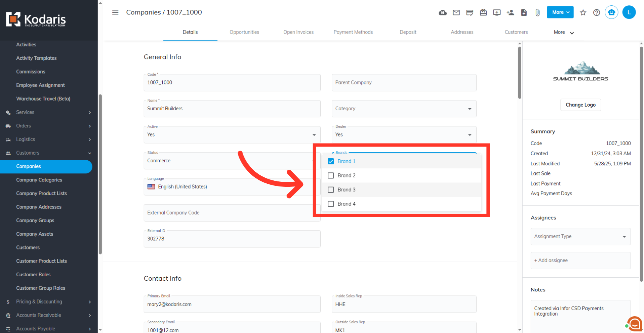The image size is (644, 333).
Task: Open help question mark icon
Action: coord(596,12)
